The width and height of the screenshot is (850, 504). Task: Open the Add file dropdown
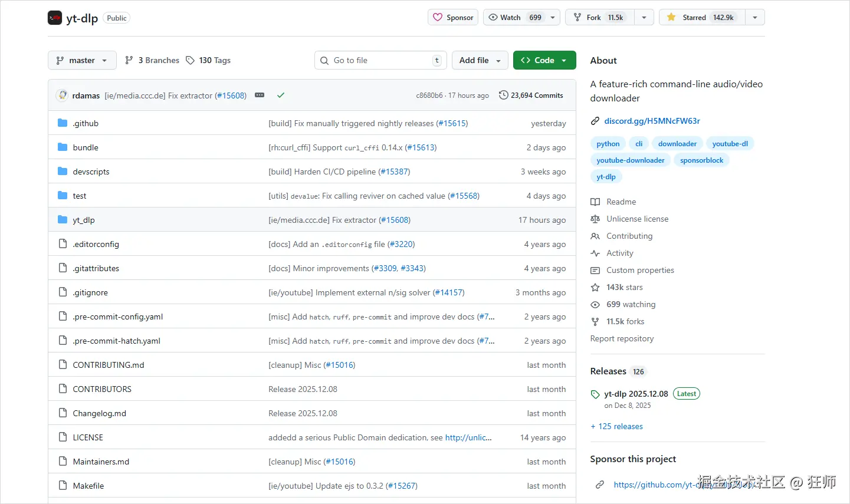click(x=480, y=60)
